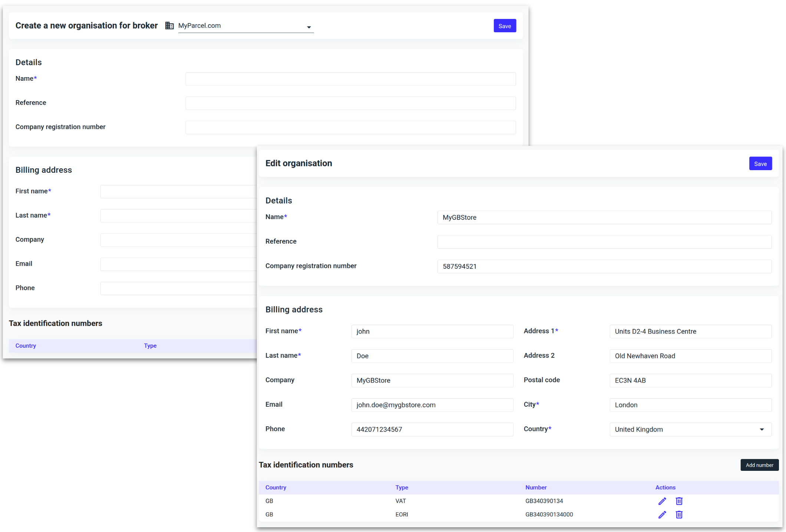Click the Add number button

759,465
